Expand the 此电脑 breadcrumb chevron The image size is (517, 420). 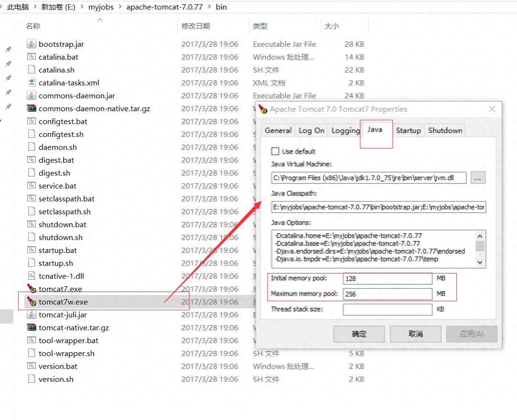click(35, 7)
